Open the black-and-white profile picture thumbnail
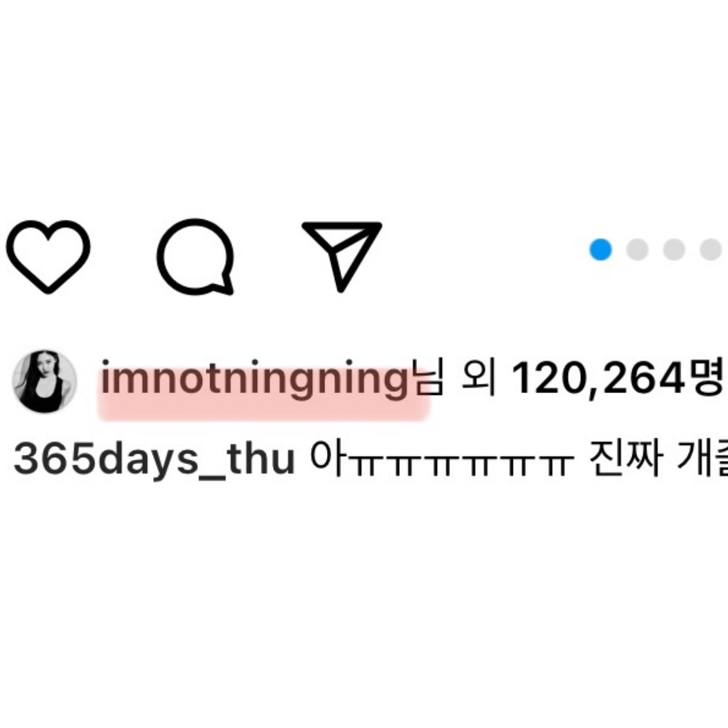728x728 pixels. point(44,381)
